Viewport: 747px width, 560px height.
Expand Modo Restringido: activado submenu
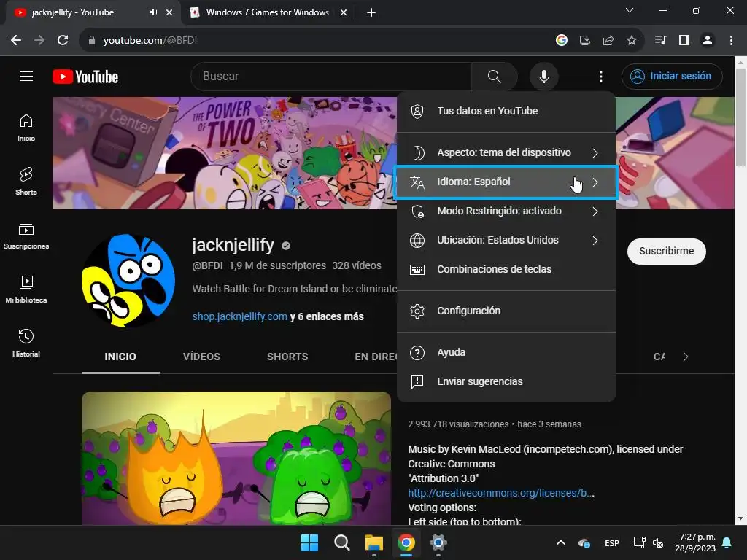pos(506,211)
